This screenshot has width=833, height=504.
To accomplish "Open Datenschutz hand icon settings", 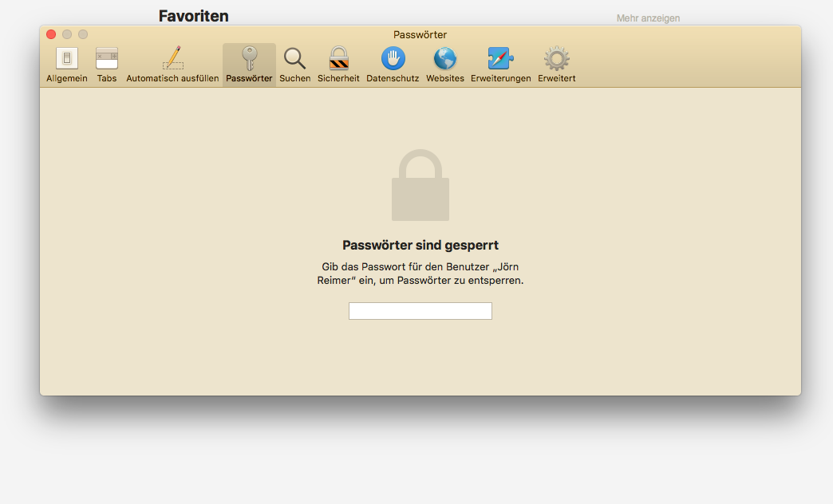I will pyautogui.click(x=393, y=65).
